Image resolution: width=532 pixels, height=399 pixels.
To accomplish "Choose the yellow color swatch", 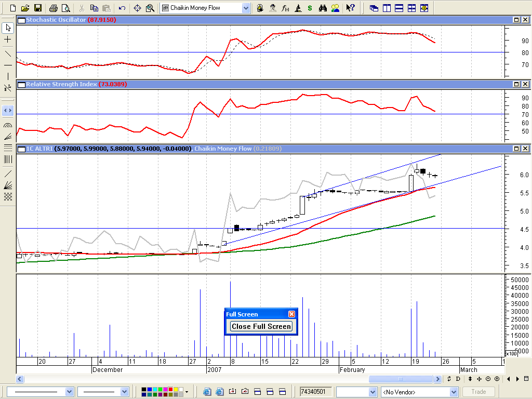I will pyautogui.click(x=176, y=390).
